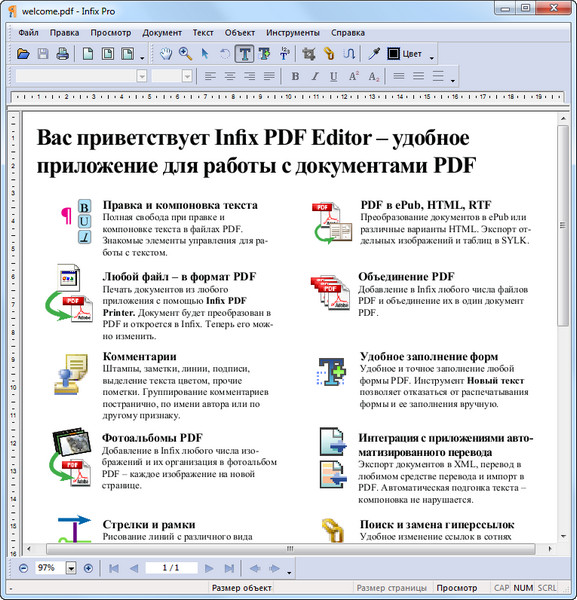577x600 pixels.
Task: Zoom in with the plus button
Action: click(x=88, y=568)
